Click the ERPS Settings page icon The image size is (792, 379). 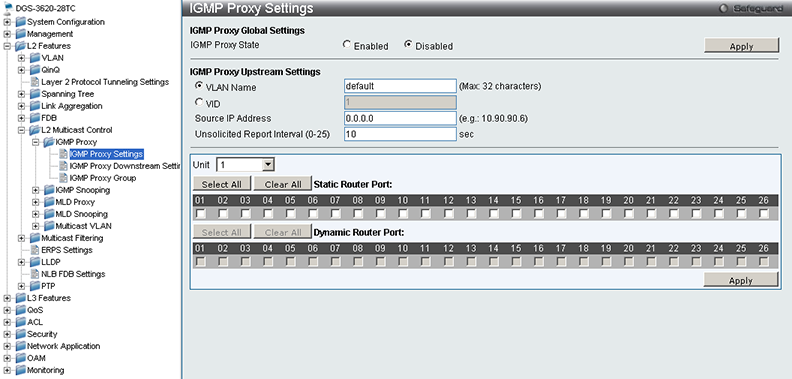pyautogui.click(x=35, y=250)
